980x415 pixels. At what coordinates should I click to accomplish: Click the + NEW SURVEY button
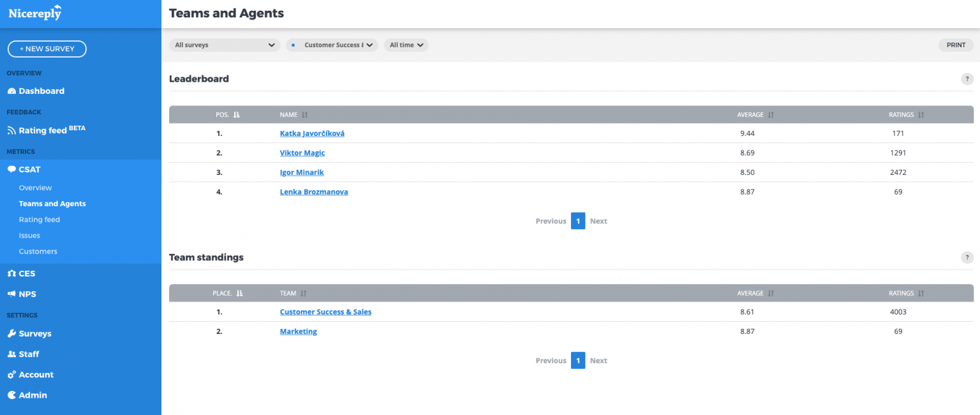47,49
